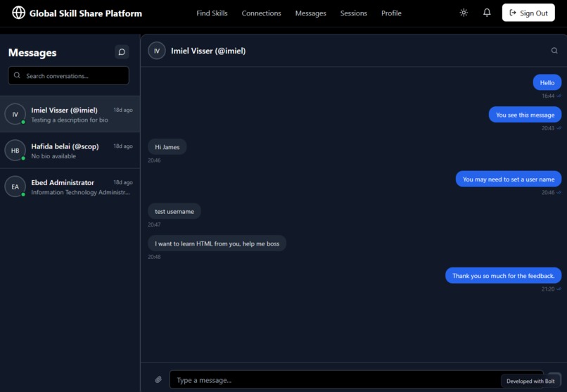Screen dimensions: 567x392
Task: Click the HB avatar in conversation list
Action: [x=15, y=150]
